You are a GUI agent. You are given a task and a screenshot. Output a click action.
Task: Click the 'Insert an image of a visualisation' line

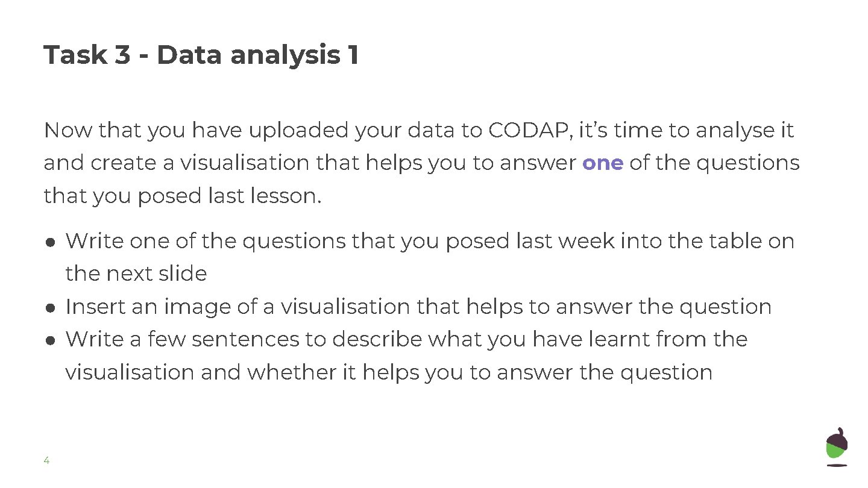point(418,307)
